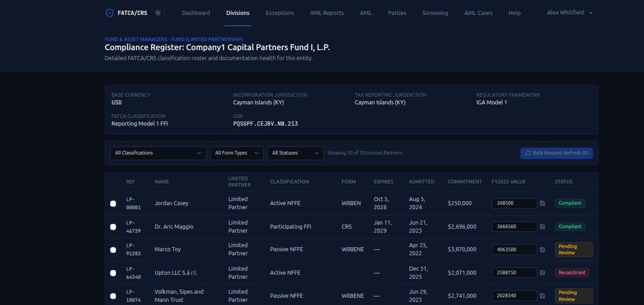Screen dimensions: 644x305
Task: Save FY2025 value for Upton LLC S.à r.l.
Action: [x=542, y=273]
